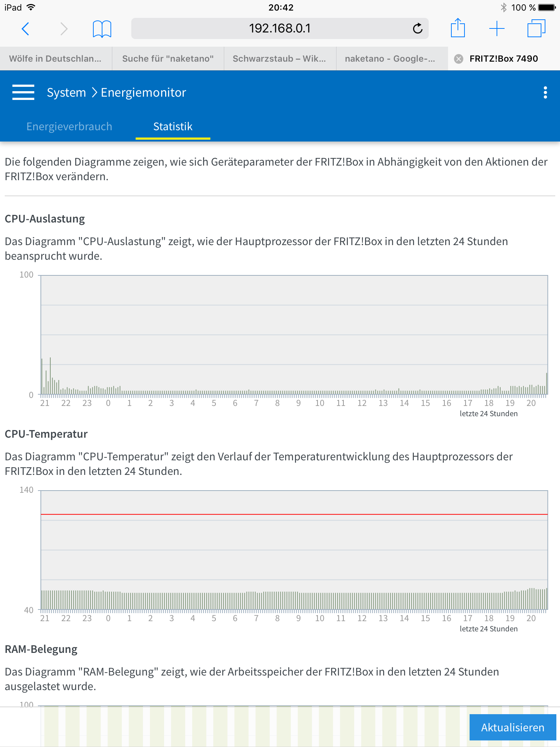The image size is (560, 747).
Task: Tap the CPU-Auslastung heading
Action: coord(45,219)
